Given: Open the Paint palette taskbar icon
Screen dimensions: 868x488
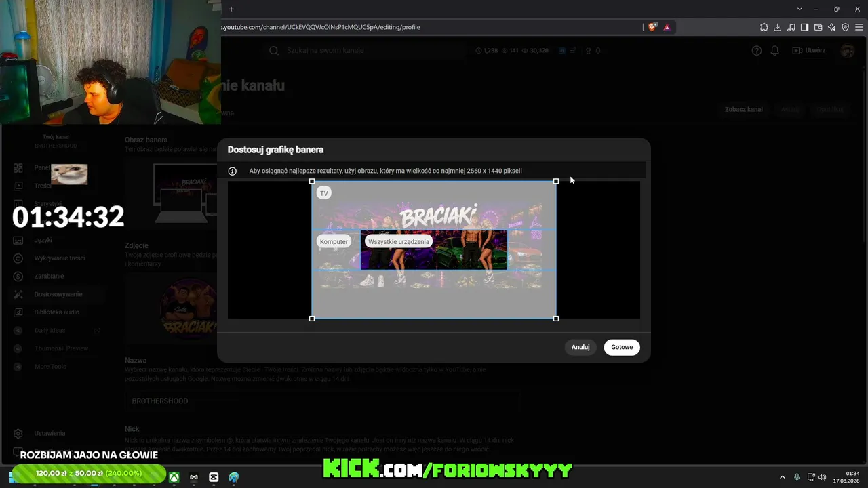Looking at the screenshot, I should (234, 477).
